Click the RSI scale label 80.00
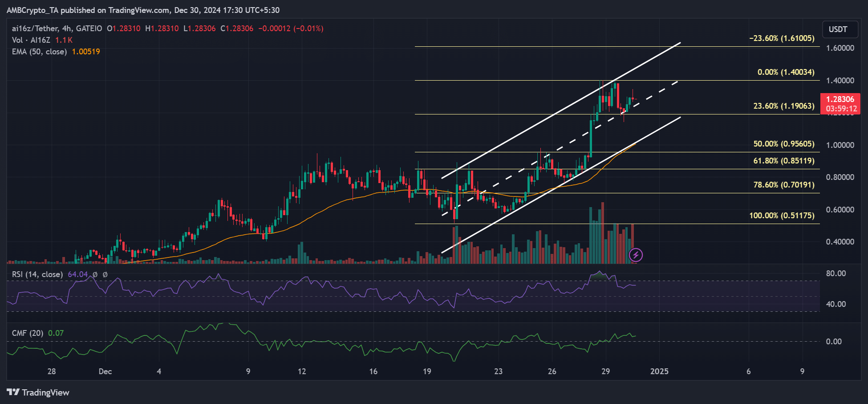The image size is (868, 404). 836,273
